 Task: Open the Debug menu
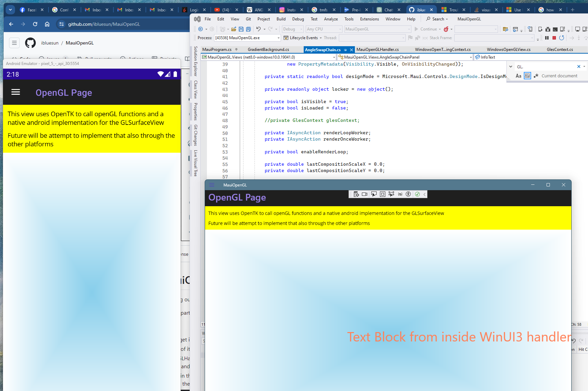298,19
